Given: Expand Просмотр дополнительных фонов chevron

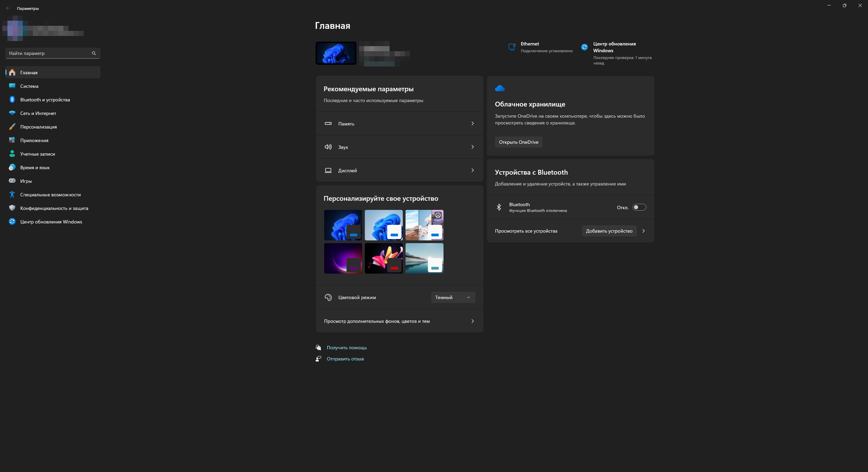Looking at the screenshot, I should click(472, 321).
